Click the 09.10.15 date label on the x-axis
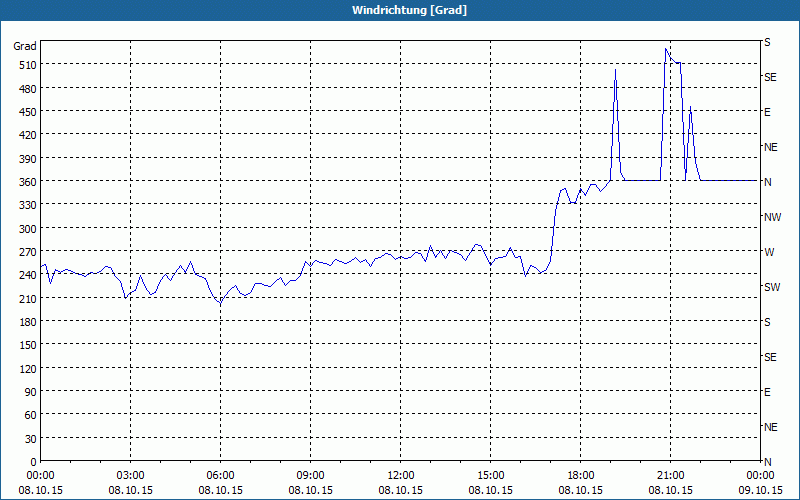This screenshot has height=500, width=800. pyautogui.click(x=760, y=490)
